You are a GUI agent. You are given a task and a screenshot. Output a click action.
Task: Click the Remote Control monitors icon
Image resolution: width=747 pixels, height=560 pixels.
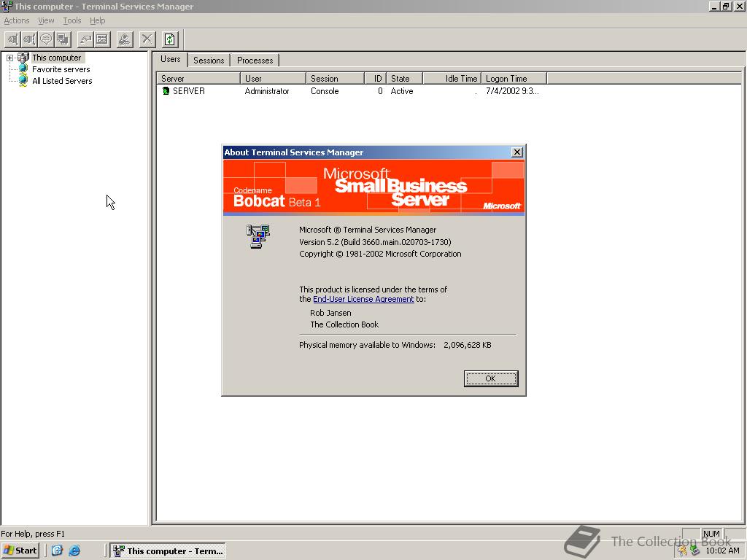63,39
